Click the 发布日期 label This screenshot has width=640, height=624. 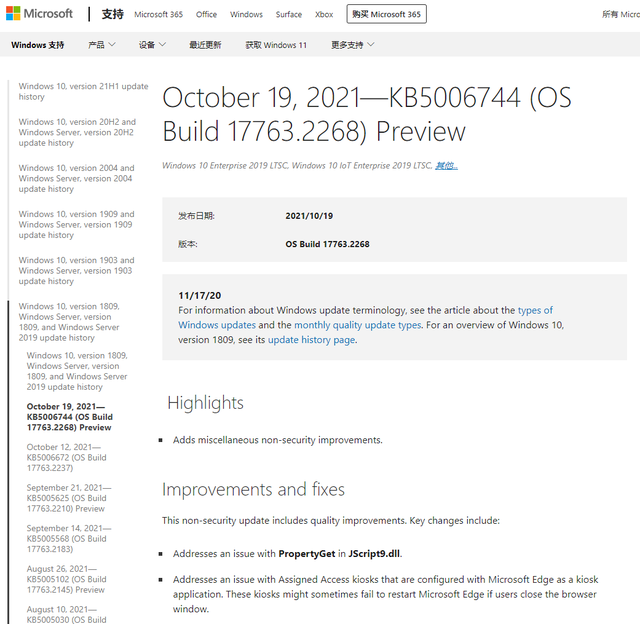[196, 216]
